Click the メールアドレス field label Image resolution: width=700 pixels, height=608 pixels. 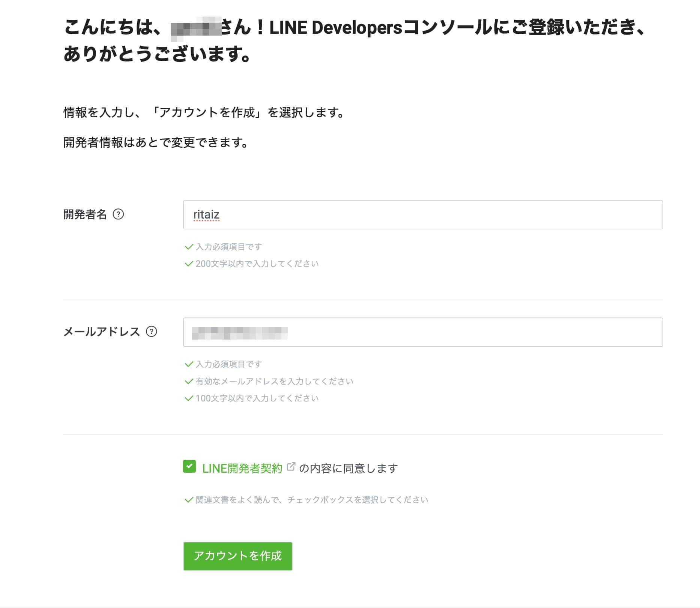coord(102,332)
